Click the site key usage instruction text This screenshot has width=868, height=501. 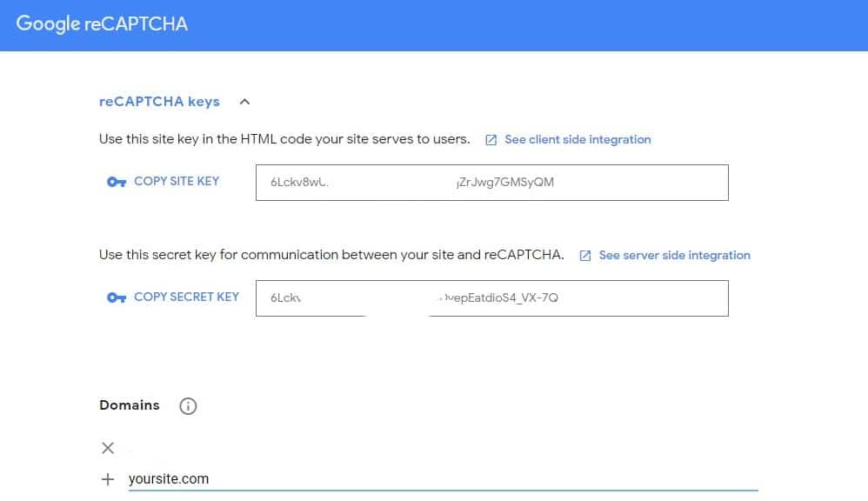[x=284, y=139]
